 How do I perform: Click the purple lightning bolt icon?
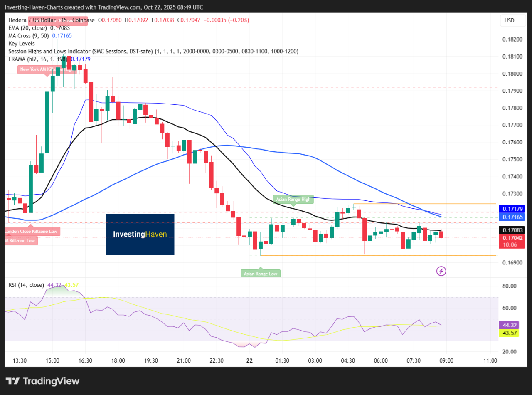(x=441, y=271)
